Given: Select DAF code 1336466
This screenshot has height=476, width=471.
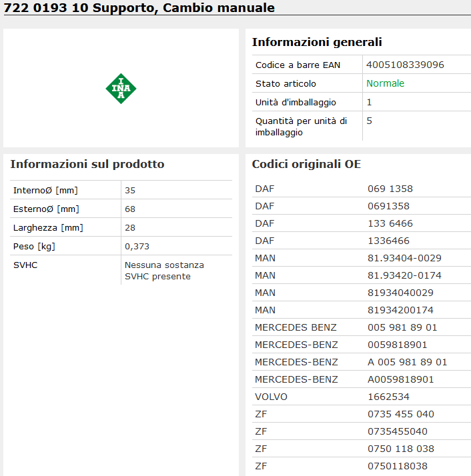Looking at the screenshot, I should (x=389, y=241).
